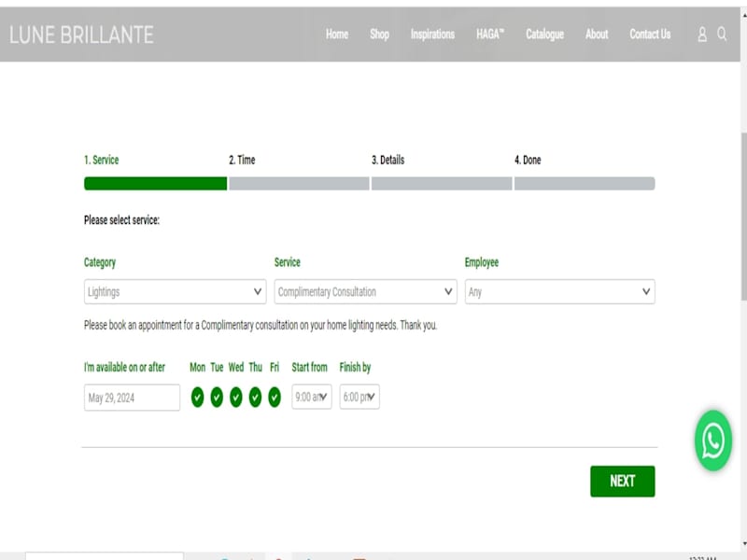Click the page vertical scrollbar thumb

coord(743,217)
